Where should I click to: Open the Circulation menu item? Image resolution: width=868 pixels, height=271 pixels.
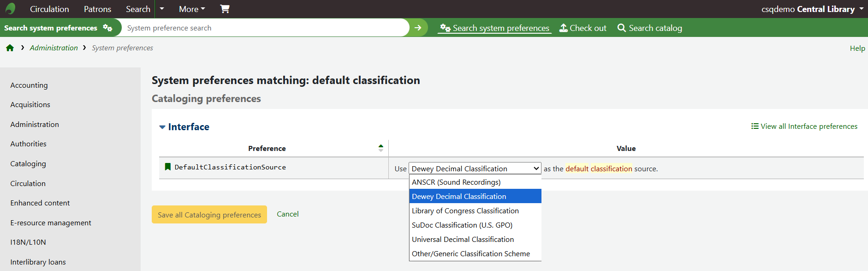coord(49,9)
